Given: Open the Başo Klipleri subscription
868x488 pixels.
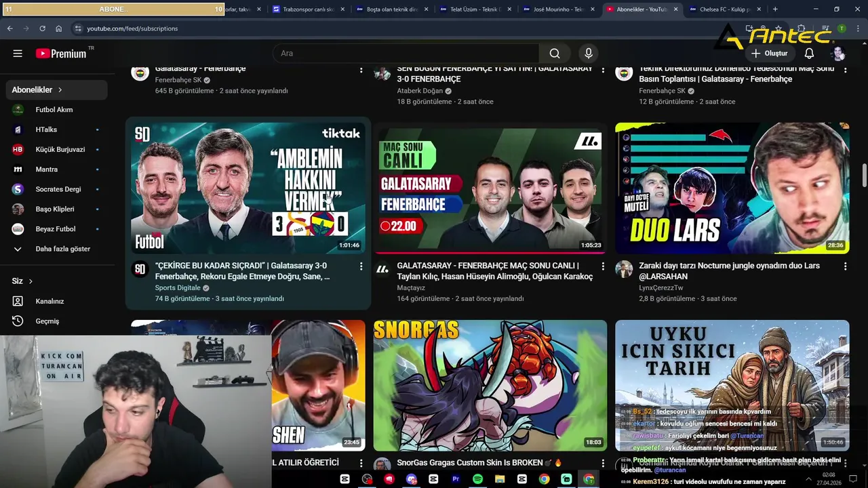Looking at the screenshot, I should (x=57, y=209).
